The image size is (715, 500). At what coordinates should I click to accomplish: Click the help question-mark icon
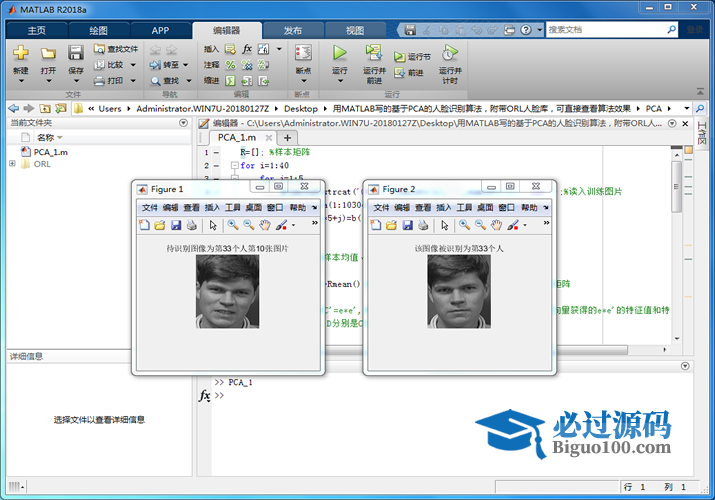526,30
